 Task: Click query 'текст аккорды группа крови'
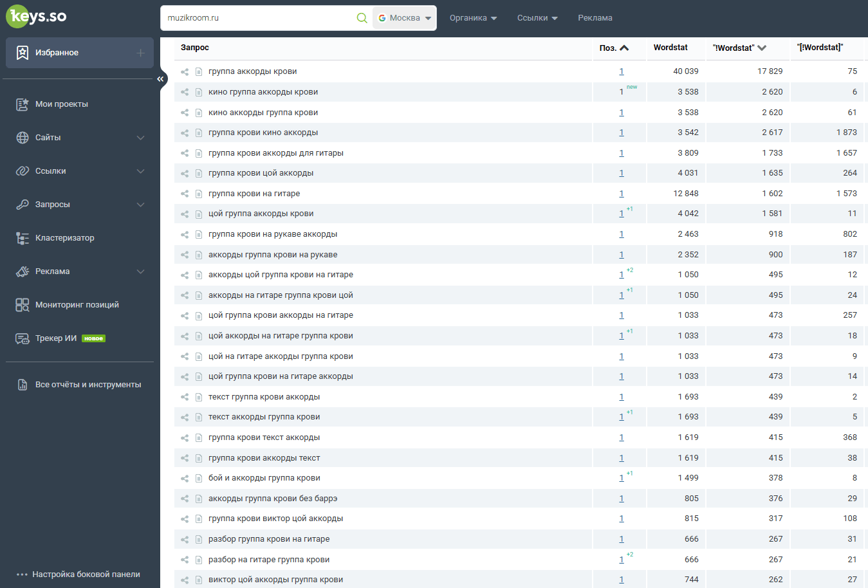264,417
